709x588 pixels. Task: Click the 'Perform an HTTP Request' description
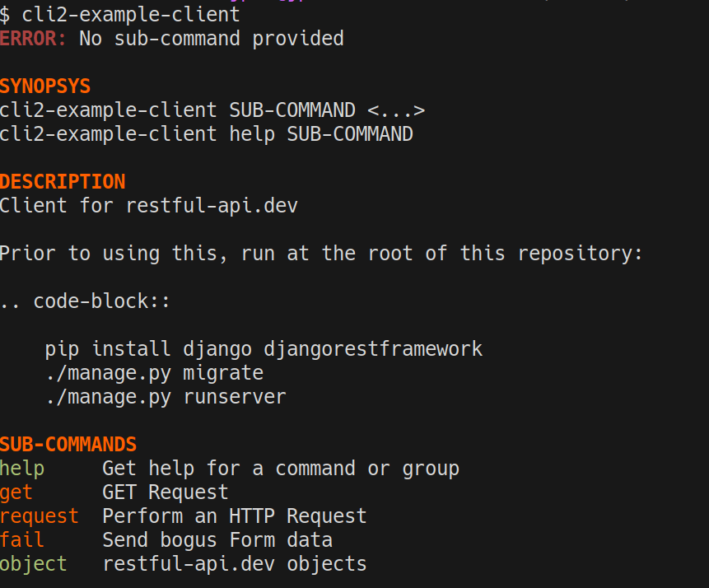pos(235,516)
